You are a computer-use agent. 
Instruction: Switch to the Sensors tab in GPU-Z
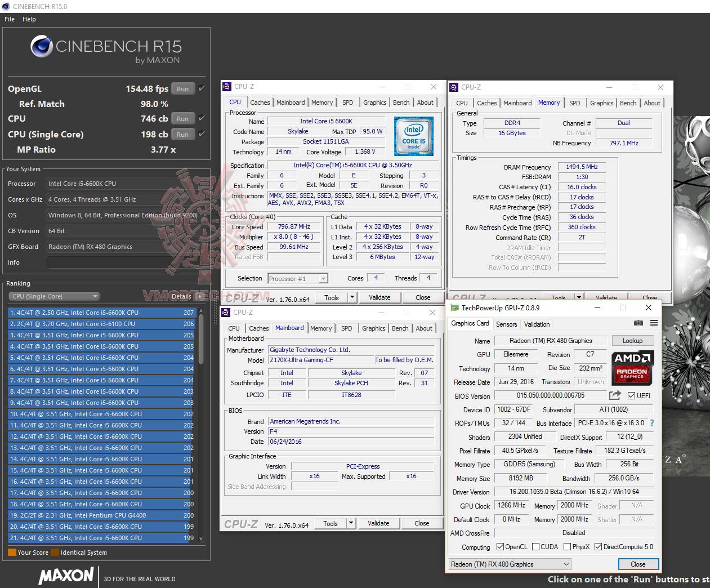[x=506, y=324]
